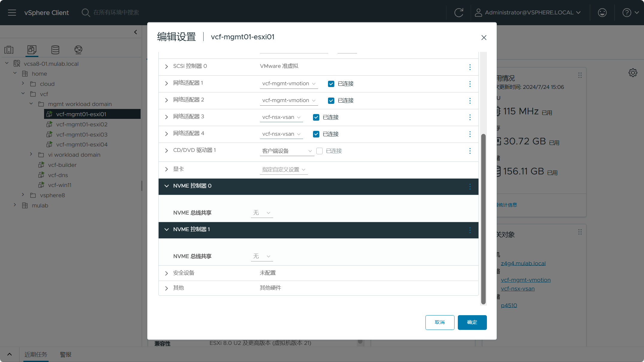The height and width of the screenshot is (362, 644).
Task: Switch to VMs and Templates view icon
Action: click(x=32, y=50)
